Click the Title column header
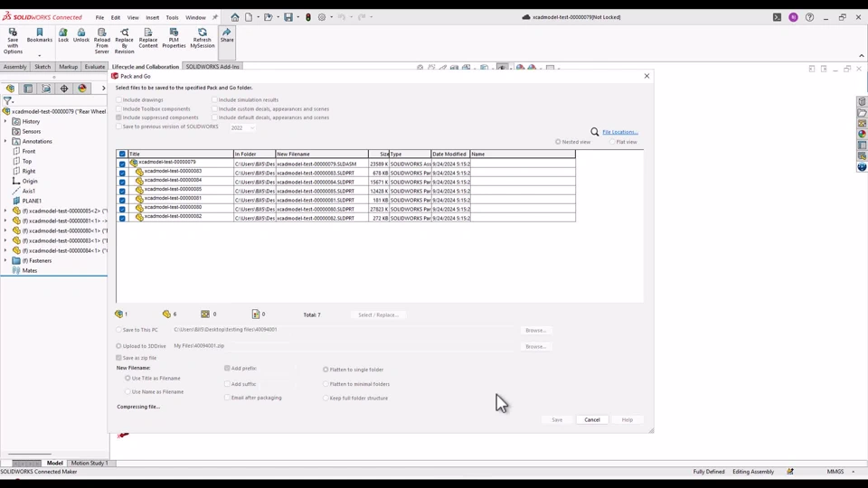This screenshot has width=868, height=488. pos(181,154)
